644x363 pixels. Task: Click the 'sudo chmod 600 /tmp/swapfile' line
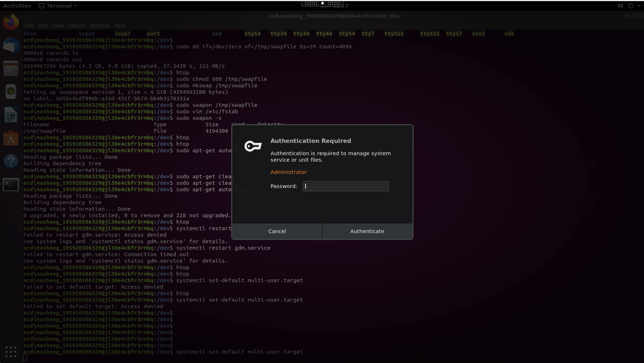[222, 79]
